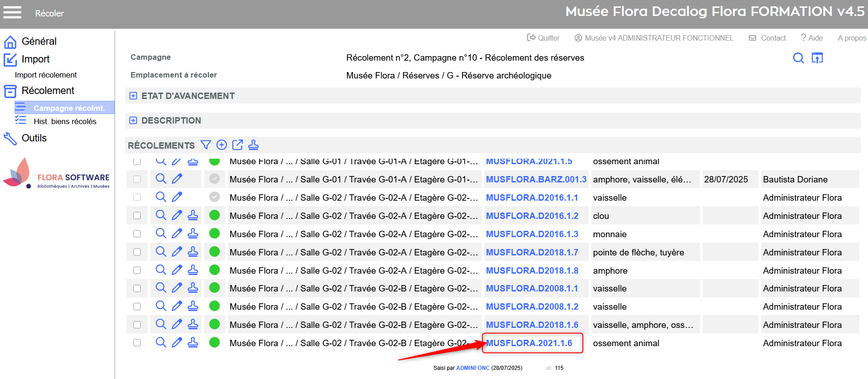Expand the DESCRIPTION section

pyautogui.click(x=133, y=120)
